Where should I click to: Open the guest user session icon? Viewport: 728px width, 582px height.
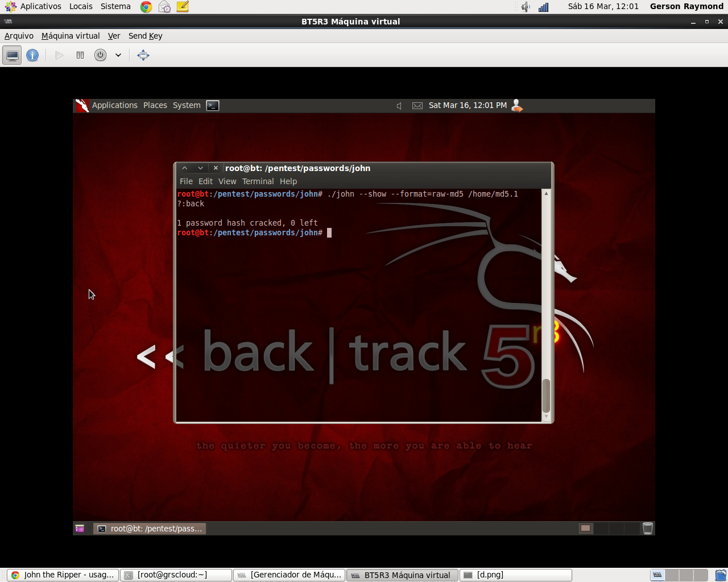tap(517, 106)
